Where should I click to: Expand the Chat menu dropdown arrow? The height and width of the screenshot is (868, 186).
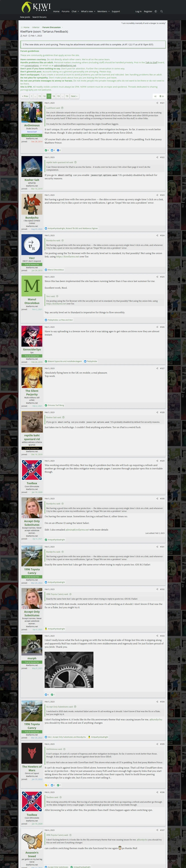pos(78,11)
